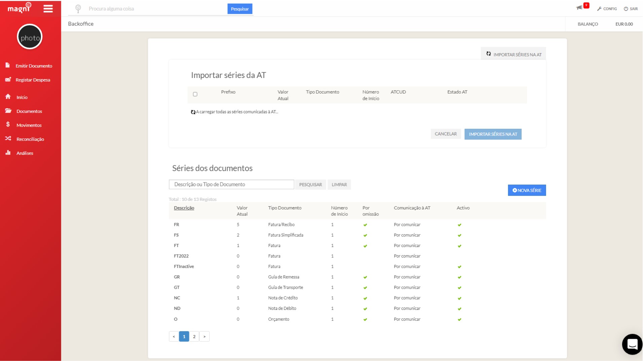The width and height of the screenshot is (644, 361).
Task: Open Emitir Documento in sidebar
Action: [x=29, y=66]
